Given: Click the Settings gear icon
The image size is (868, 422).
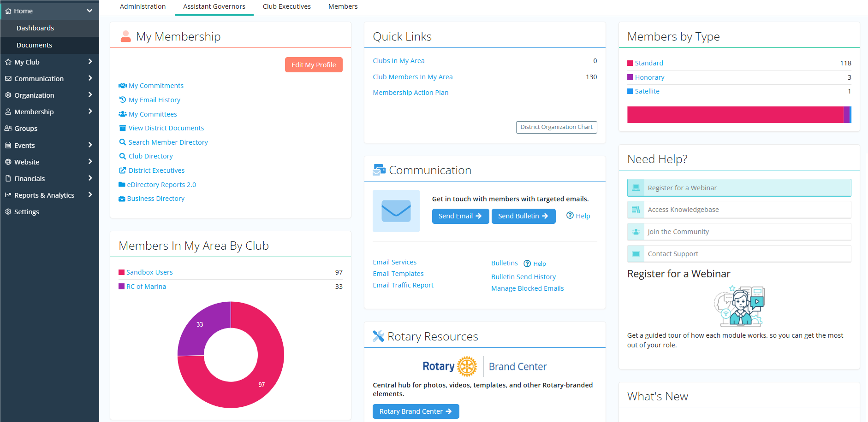Looking at the screenshot, I should click(x=8, y=212).
